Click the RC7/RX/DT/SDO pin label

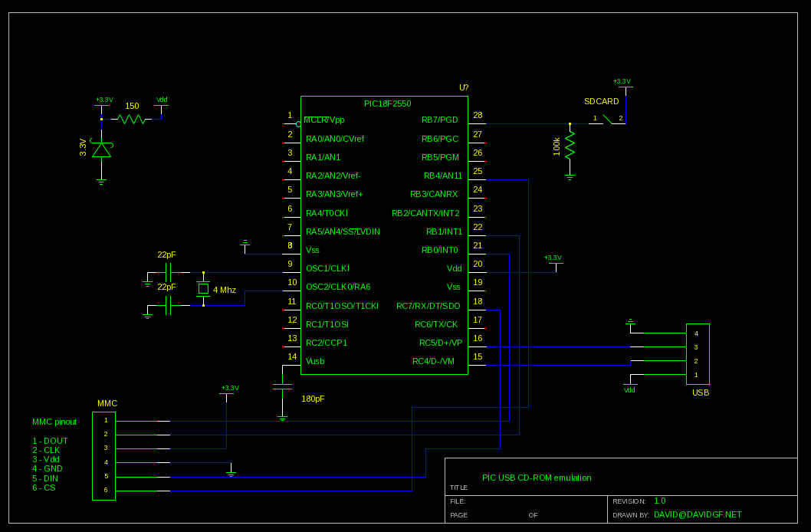click(x=428, y=306)
